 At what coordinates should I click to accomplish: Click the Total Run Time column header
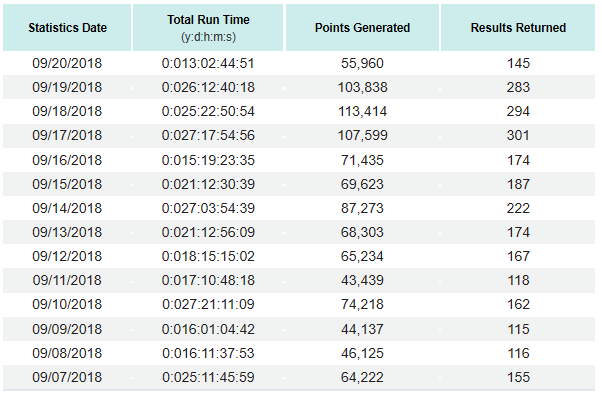pos(208,28)
